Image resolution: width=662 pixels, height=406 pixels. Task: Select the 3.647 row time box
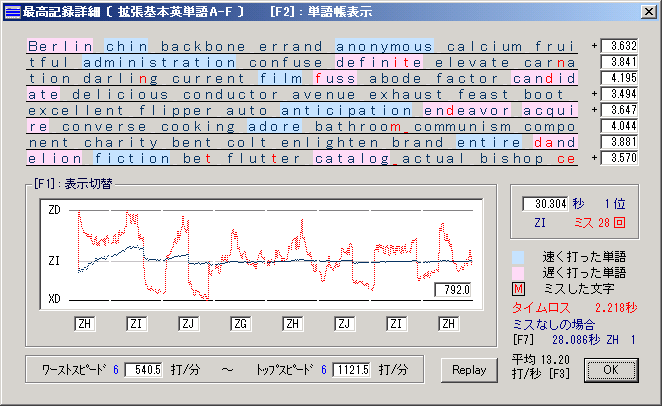tap(619, 110)
